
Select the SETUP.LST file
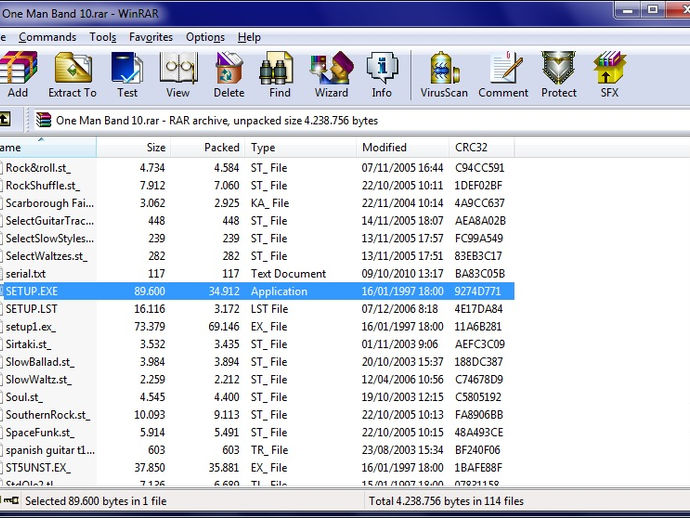click(31, 309)
